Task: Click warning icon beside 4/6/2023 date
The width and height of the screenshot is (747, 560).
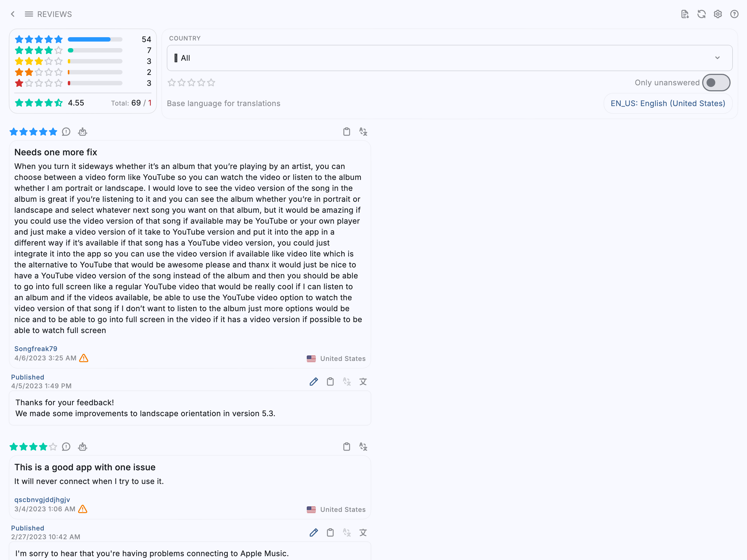Action: click(84, 358)
